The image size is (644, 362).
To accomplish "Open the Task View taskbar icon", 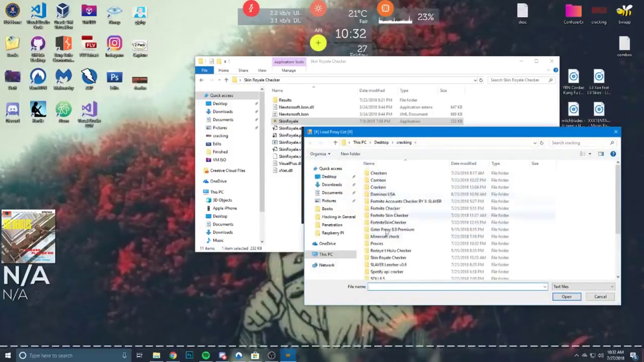I will coord(139,355).
